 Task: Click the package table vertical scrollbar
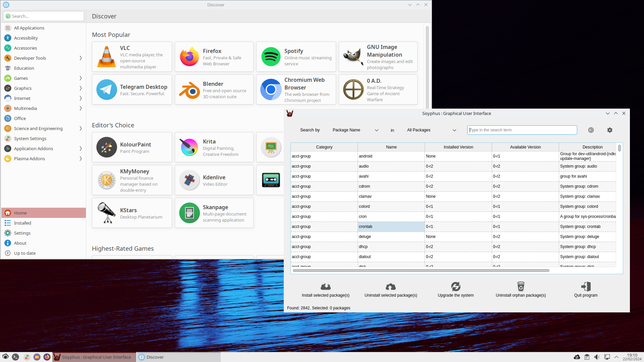pos(620,148)
